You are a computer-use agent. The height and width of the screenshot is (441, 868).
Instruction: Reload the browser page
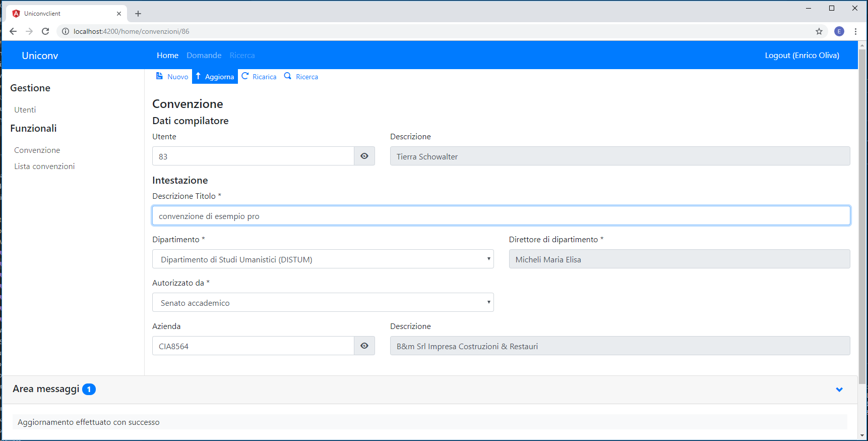click(45, 31)
